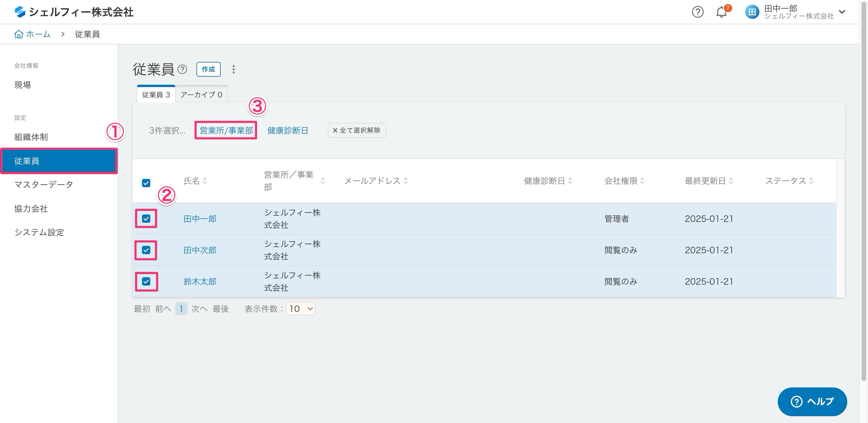
Task: Sort by 最終更新日 column arrows
Action: coord(731,181)
